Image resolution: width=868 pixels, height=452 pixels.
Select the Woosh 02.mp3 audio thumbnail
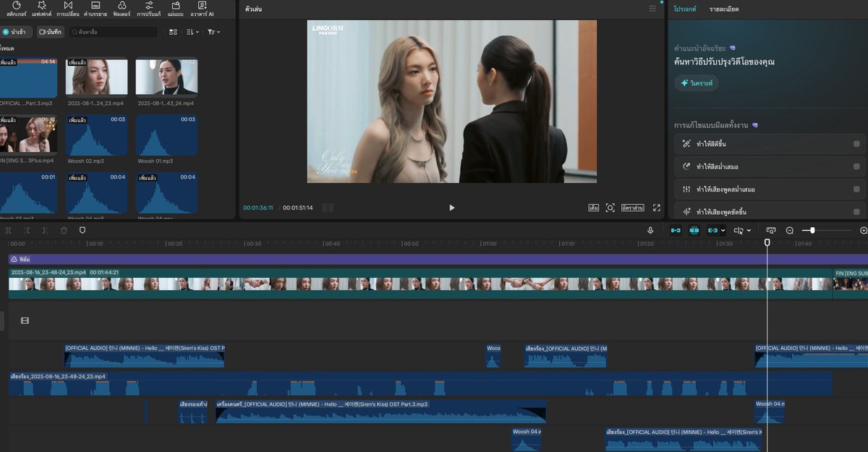tap(97, 135)
